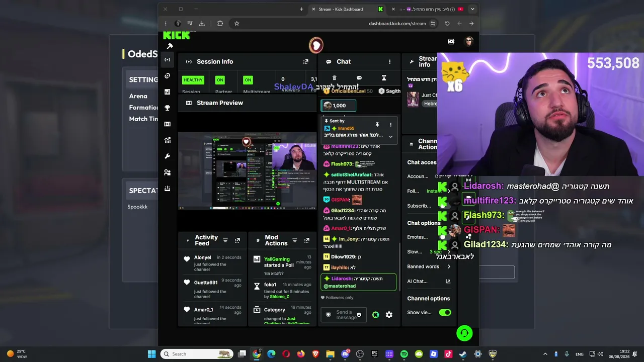Open the browser three-dot menu
Image resolution: width=644 pixels, height=362 pixels.
click(x=166, y=23)
